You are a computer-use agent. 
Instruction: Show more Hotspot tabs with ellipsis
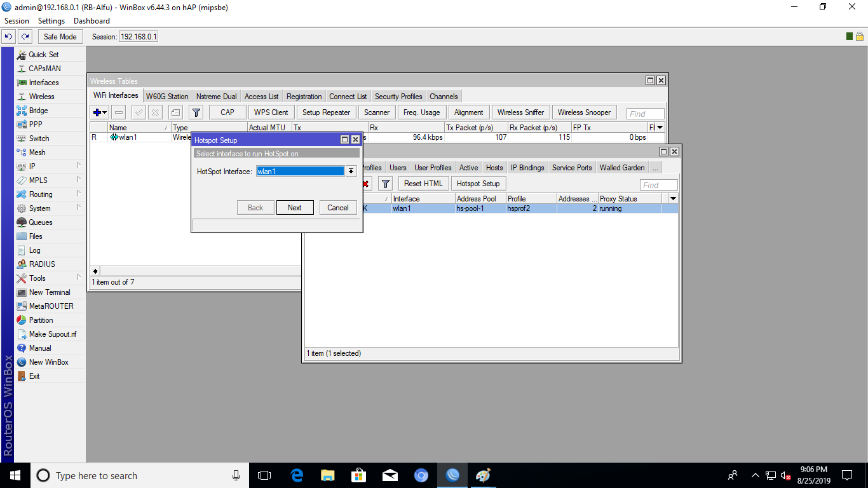[x=655, y=168]
